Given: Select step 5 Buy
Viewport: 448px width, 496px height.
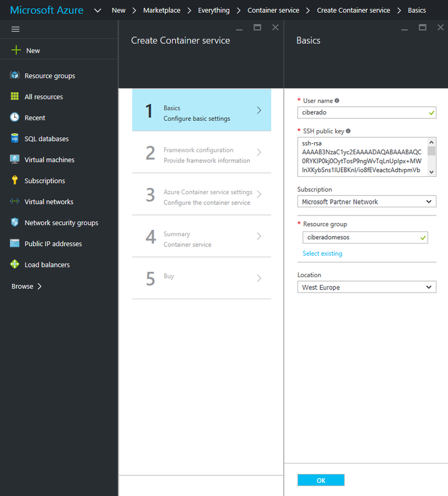Looking at the screenshot, I should 202,278.
